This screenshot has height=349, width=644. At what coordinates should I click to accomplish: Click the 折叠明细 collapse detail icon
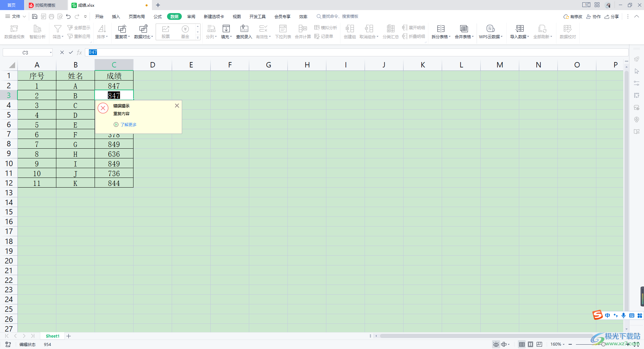click(414, 36)
